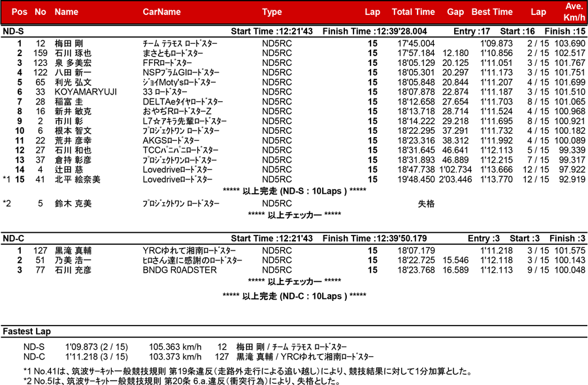Click the "Entry :17" text

click(x=472, y=31)
